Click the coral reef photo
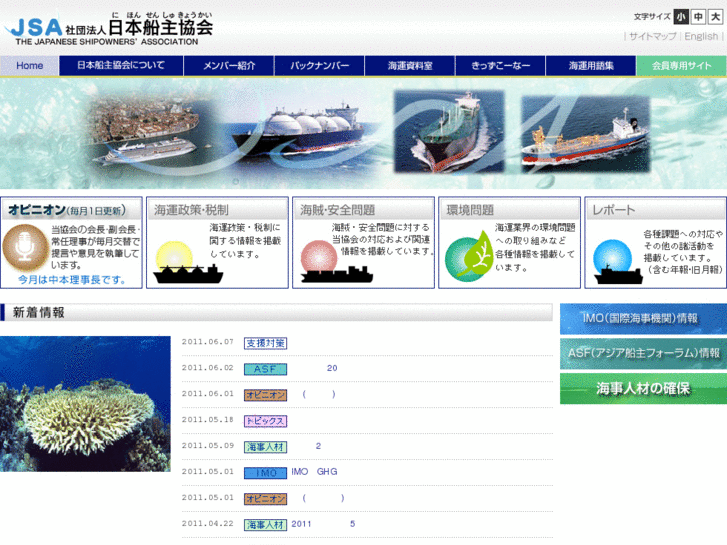This screenshot has height=545, width=727. pyautogui.click(x=85, y=404)
